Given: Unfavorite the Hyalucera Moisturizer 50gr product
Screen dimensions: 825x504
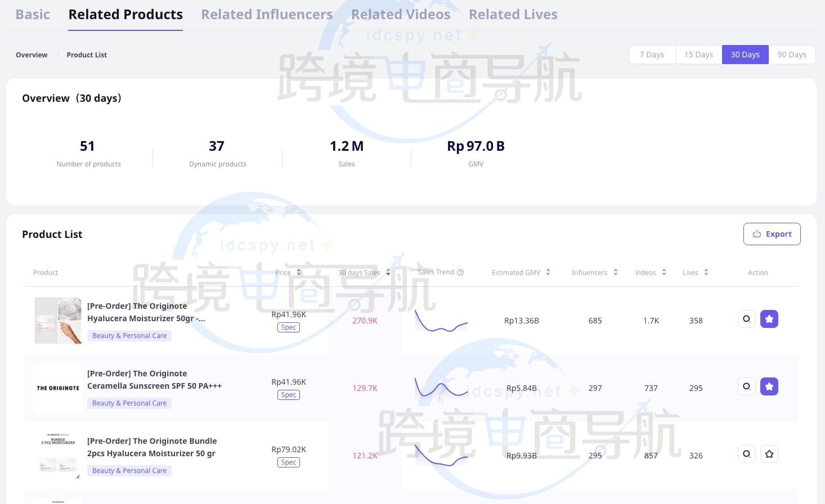Looking at the screenshot, I should click(769, 319).
